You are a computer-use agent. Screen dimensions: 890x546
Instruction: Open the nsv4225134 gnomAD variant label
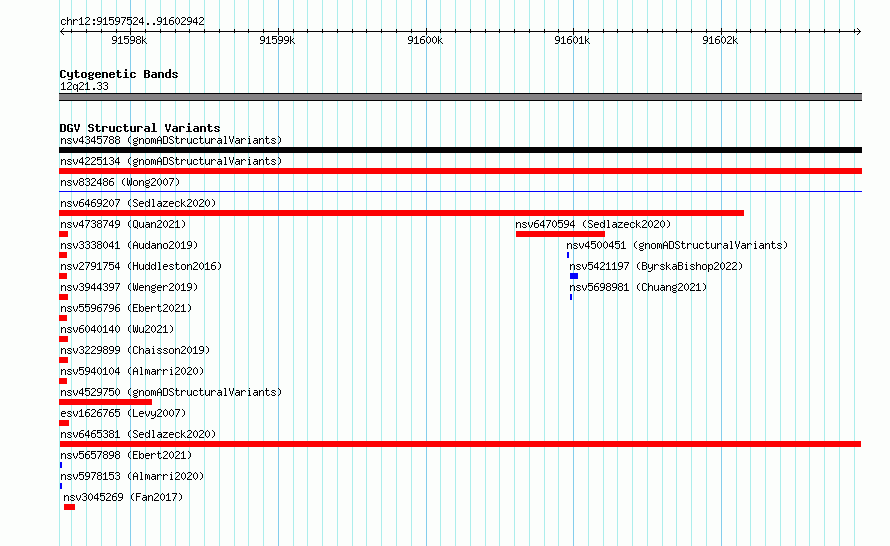point(171,161)
